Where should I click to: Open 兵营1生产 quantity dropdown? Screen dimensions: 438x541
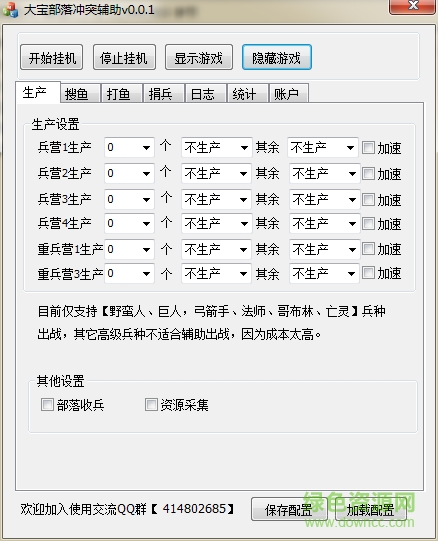pyautogui.click(x=129, y=148)
